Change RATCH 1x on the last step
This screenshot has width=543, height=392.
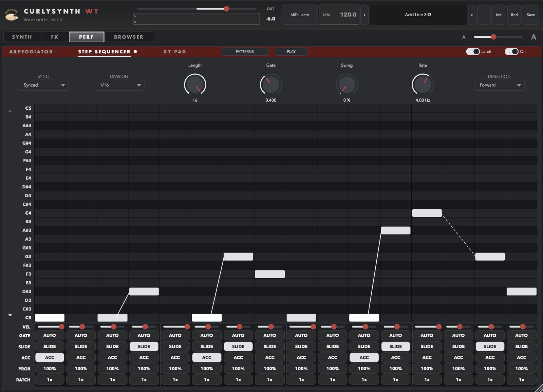[522, 380]
